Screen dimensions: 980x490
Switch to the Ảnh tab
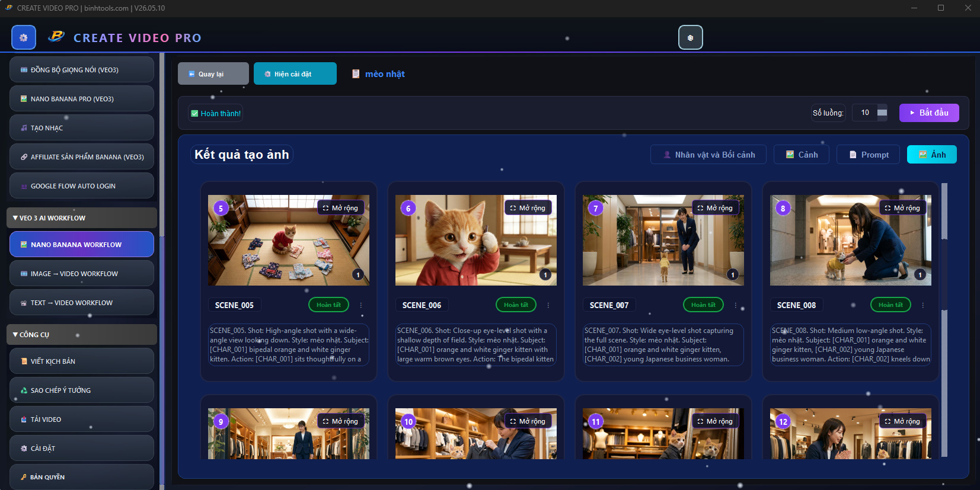[x=932, y=155]
